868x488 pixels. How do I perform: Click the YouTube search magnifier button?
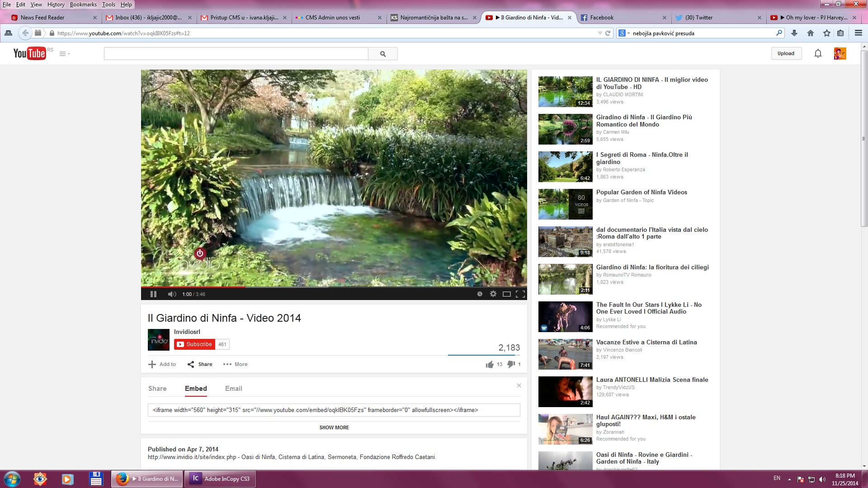pyautogui.click(x=383, y=54)
